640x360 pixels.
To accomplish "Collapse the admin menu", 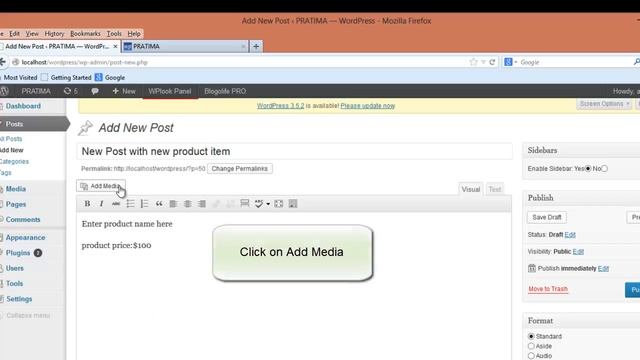I will point(28,316).
